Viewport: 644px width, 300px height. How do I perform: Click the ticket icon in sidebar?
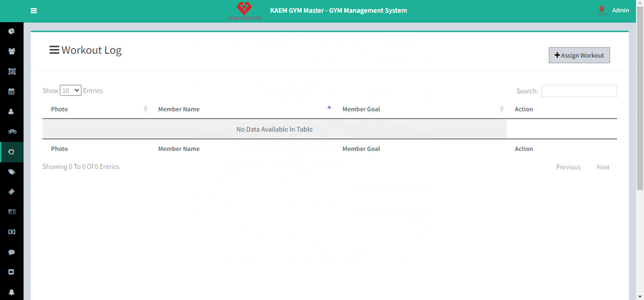11,192
